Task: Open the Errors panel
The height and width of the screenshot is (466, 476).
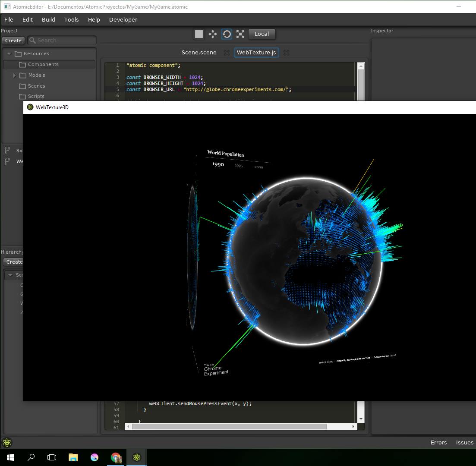Action: tap(438, 443)
